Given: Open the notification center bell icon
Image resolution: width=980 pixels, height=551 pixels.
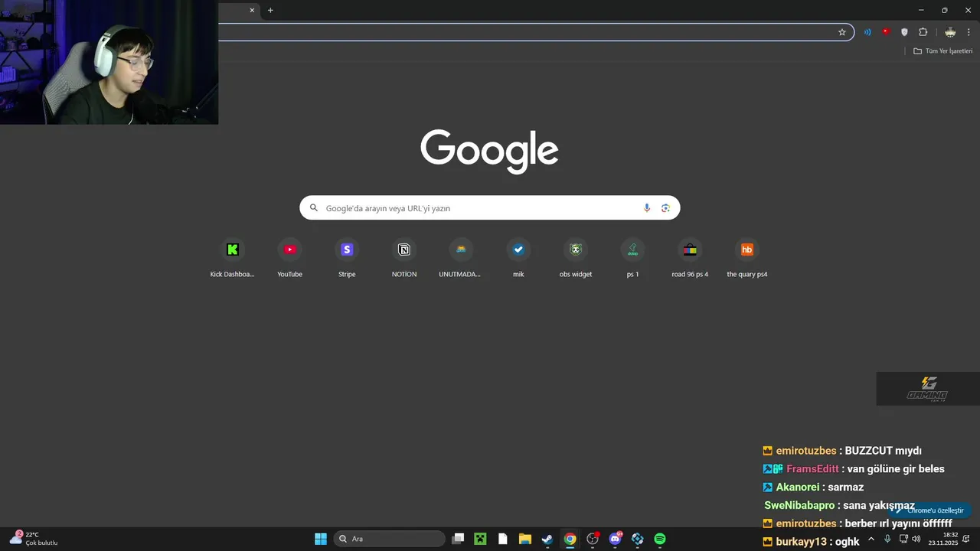Looking at the screenshot, I should tap(966, 539).
